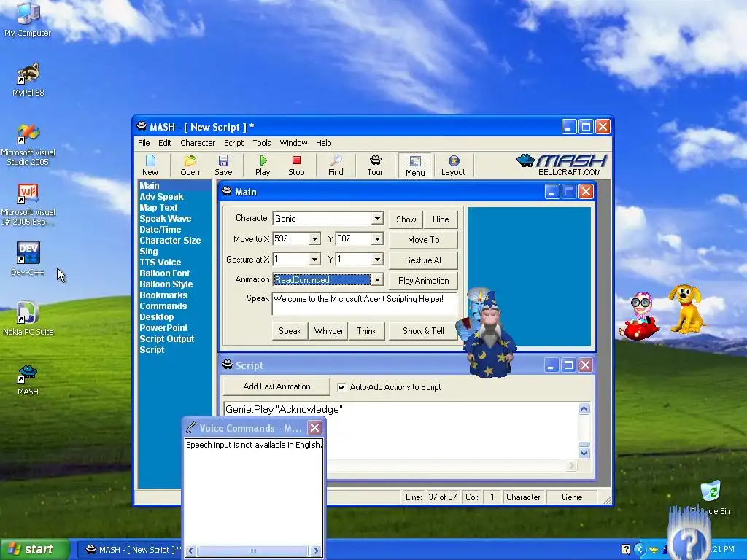Click the yellow dog agent character
Screen dimensions: 747x560
pyautogui.click(x=686, y=308)
